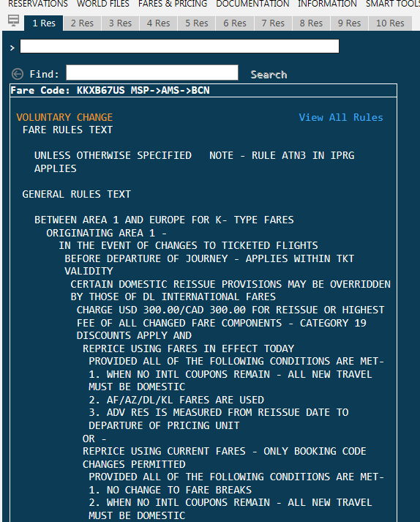Screen dimensions: 420x522
Task: Open the View All Rules link
Action: click(x=341, y=117)
